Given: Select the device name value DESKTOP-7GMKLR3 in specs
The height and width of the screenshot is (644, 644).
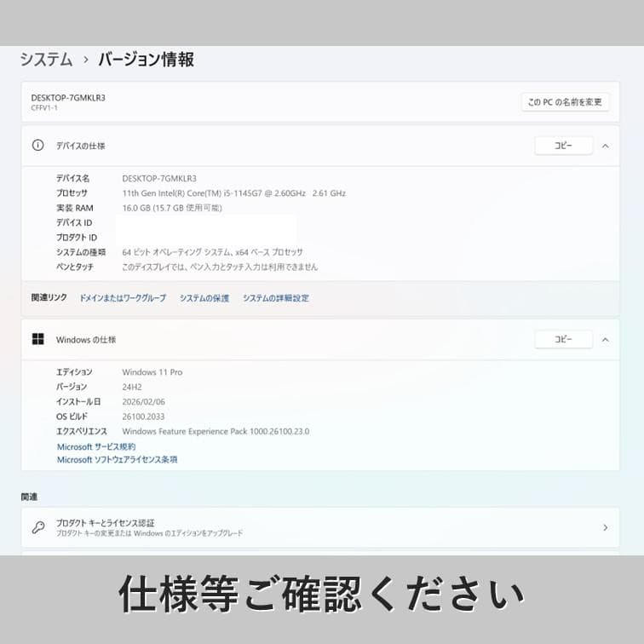Looking at the screenshot, I should click(x=159, y=179).
